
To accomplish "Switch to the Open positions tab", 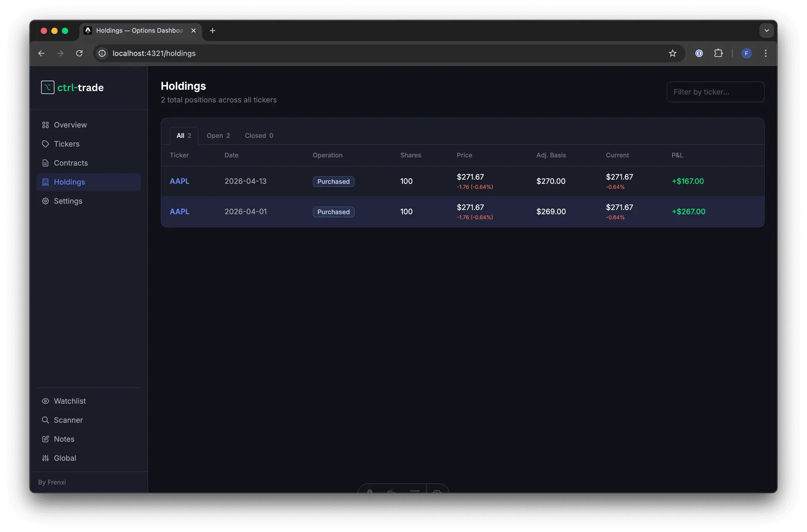I will (x=218, y=135).
